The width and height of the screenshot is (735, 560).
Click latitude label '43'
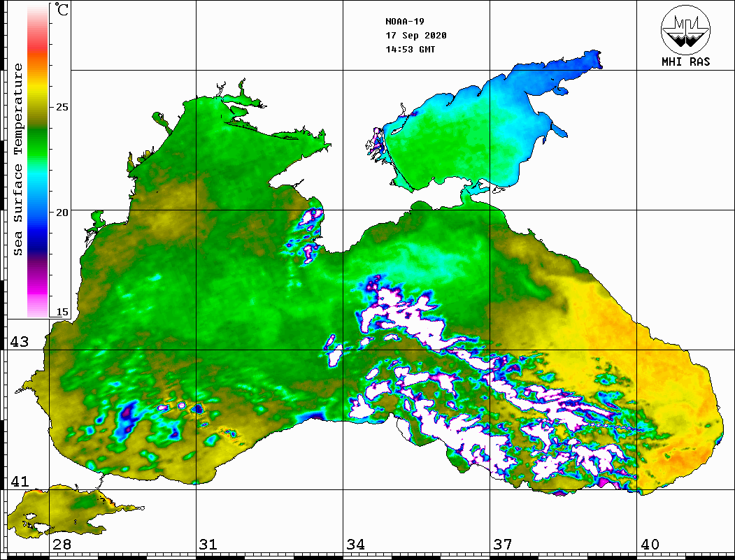pyautogui.click(x=20, y=342)
